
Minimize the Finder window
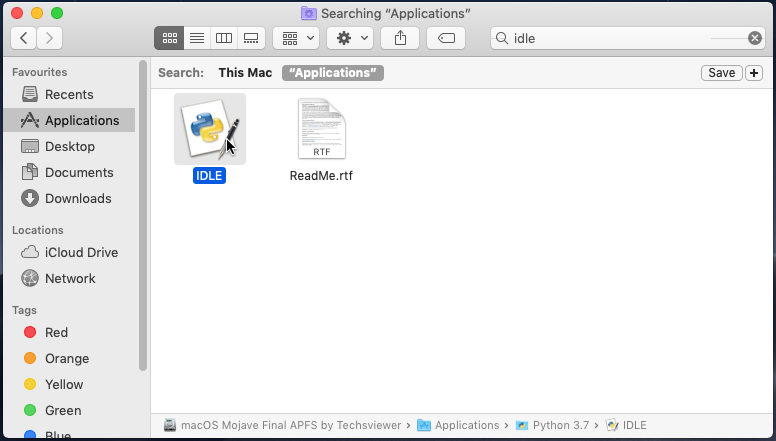click(x=37, y=13)
